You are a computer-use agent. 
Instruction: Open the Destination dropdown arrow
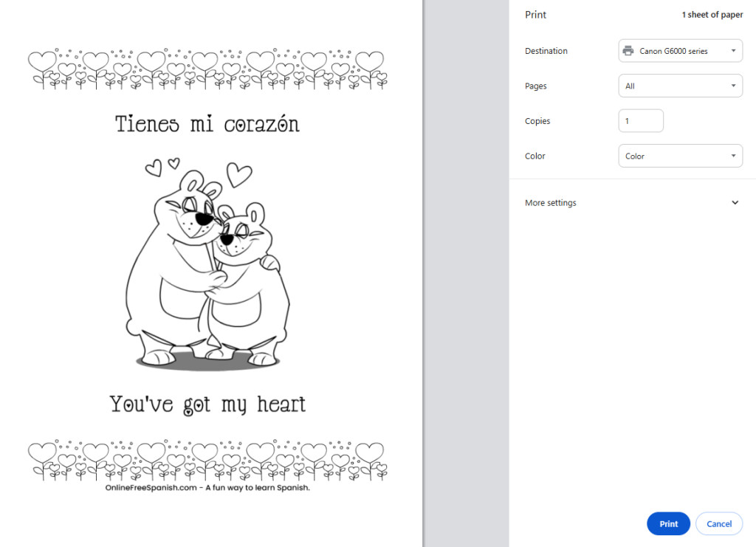click(x=733, y=51)
